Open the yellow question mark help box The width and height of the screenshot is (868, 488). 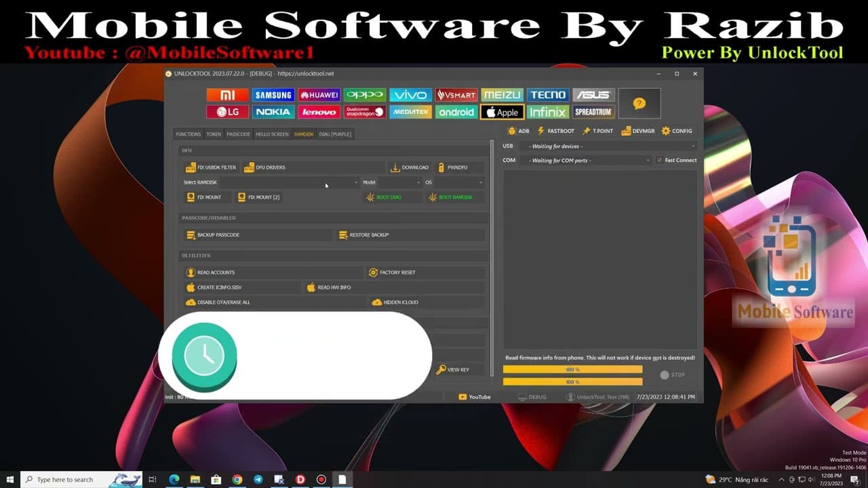[x=639, y=104]
